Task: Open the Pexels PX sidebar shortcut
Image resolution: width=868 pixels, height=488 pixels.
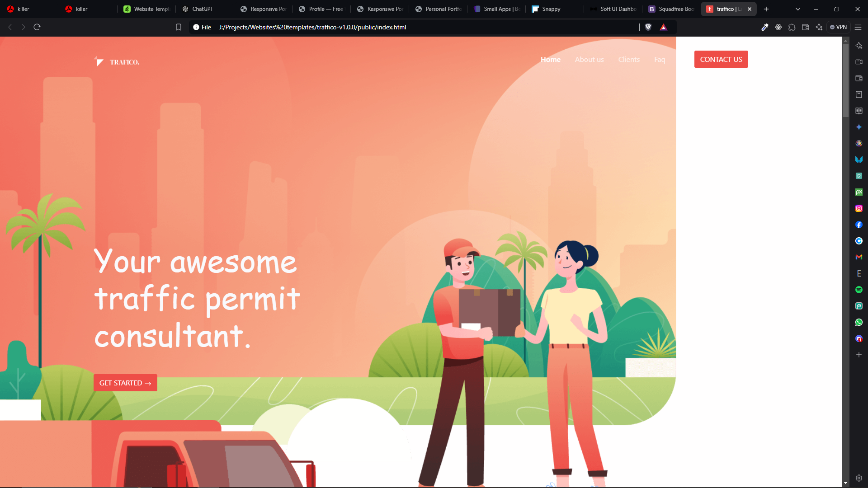Action: tap(859, 192)
